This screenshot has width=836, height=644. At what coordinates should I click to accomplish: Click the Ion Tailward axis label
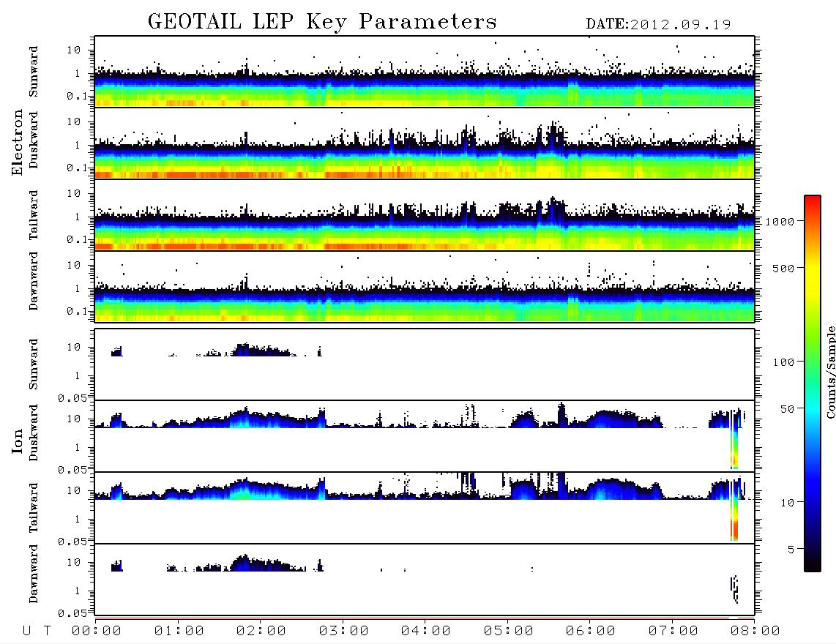click(34, 508)
